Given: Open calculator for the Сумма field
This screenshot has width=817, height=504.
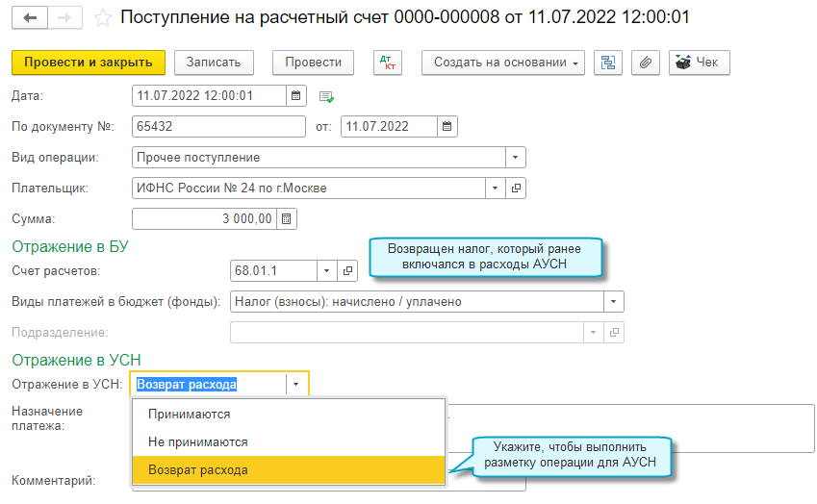Looking at the screenshot, I should tap(287, 218).
